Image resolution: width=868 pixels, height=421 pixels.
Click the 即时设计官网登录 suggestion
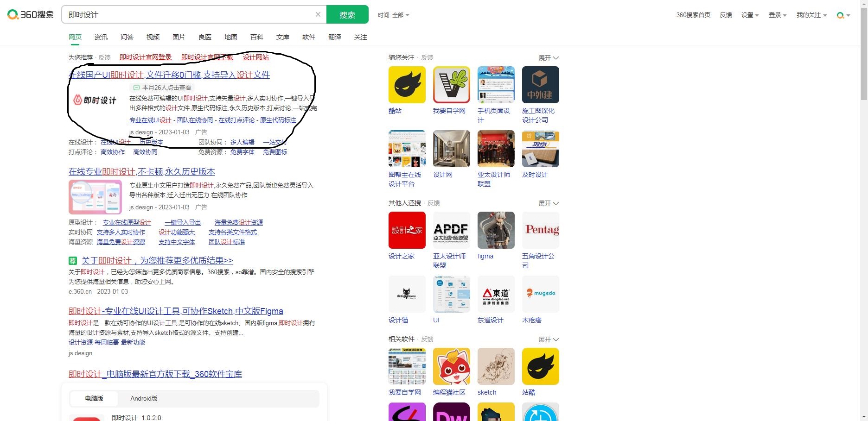click(x=146, y=57)
